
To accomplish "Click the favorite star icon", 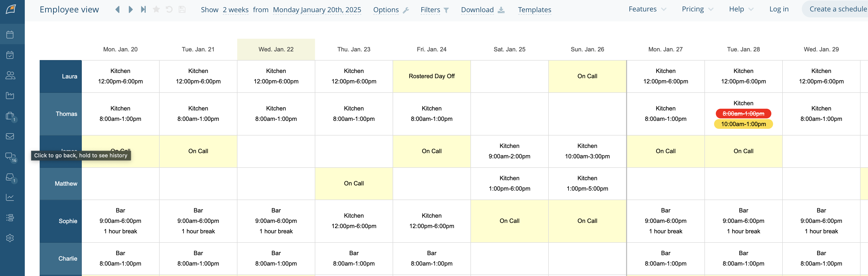I will [x=156, y=9].
